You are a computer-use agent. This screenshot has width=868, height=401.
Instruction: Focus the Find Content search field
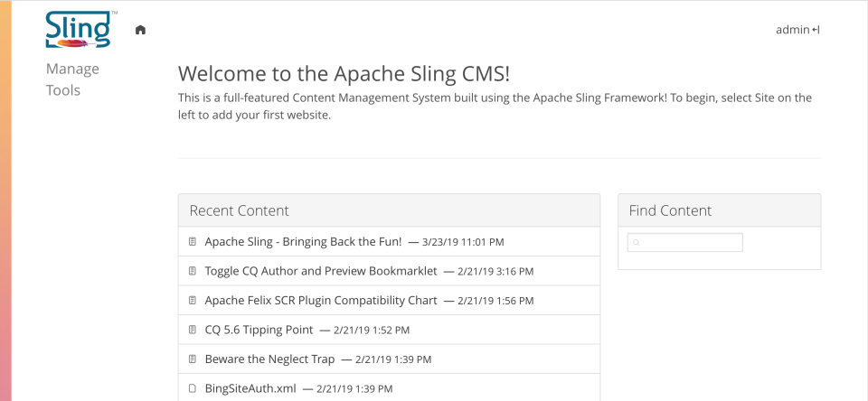tap(690, 243)
